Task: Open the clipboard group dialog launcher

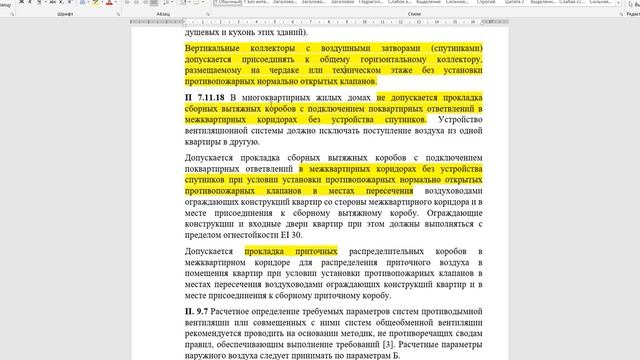Action: [12, 14]
